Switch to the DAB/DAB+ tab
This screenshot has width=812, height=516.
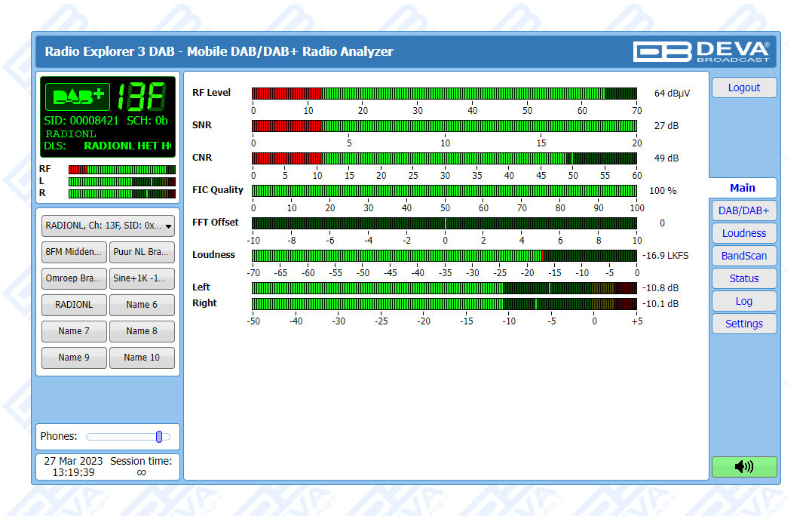(743, 210)
